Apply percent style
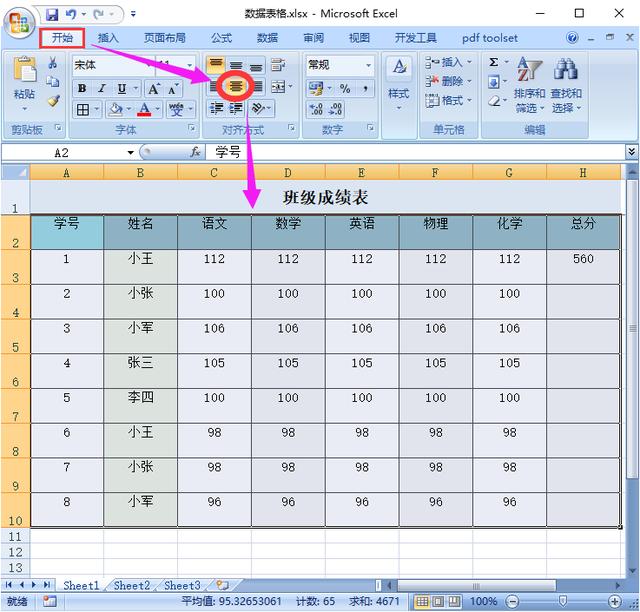The width and height of the screenshot is (640, 612). (345, 88)
